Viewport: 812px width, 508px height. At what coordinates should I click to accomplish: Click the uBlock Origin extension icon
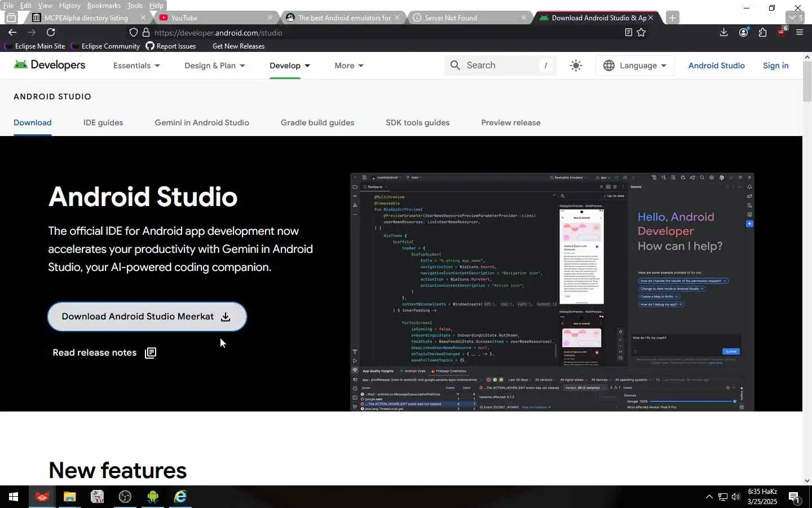(x=781, y=32)
